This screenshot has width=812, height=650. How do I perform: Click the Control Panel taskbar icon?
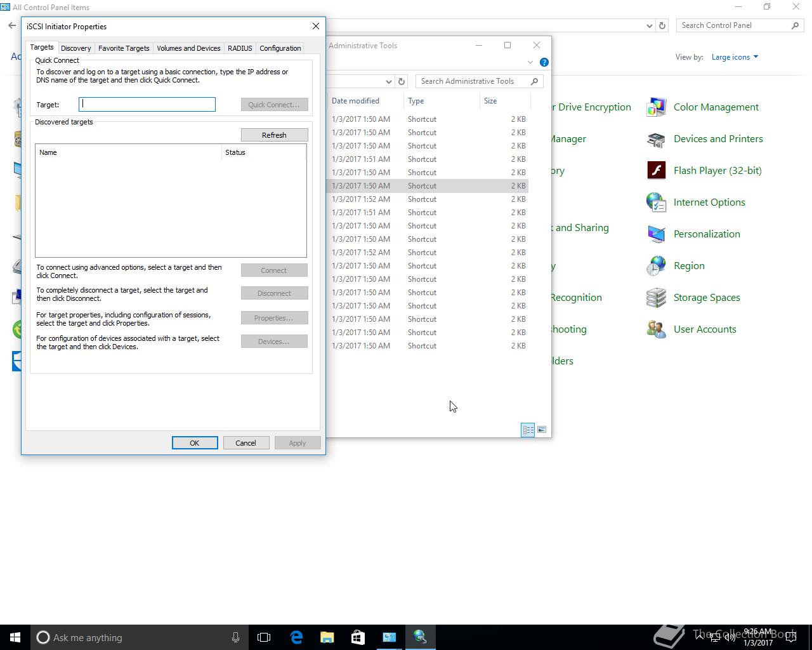click(389, 637)
